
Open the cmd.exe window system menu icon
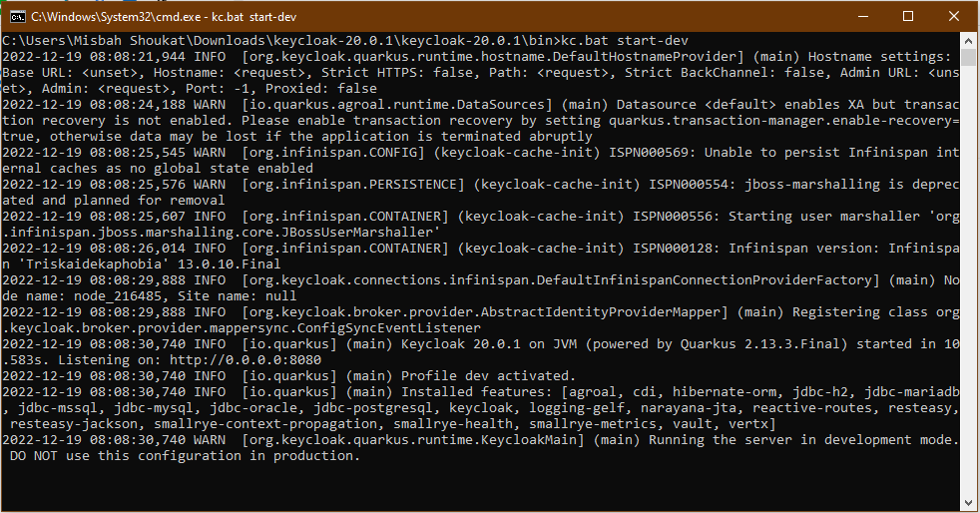pos(18,16)
